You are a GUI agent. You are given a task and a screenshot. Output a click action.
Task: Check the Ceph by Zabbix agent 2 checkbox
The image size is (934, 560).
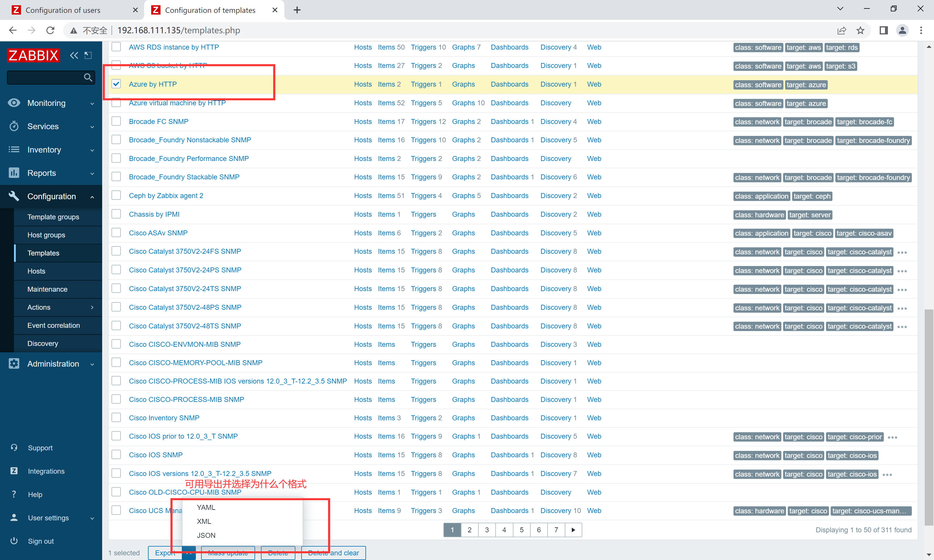click(x=116, y=195)
